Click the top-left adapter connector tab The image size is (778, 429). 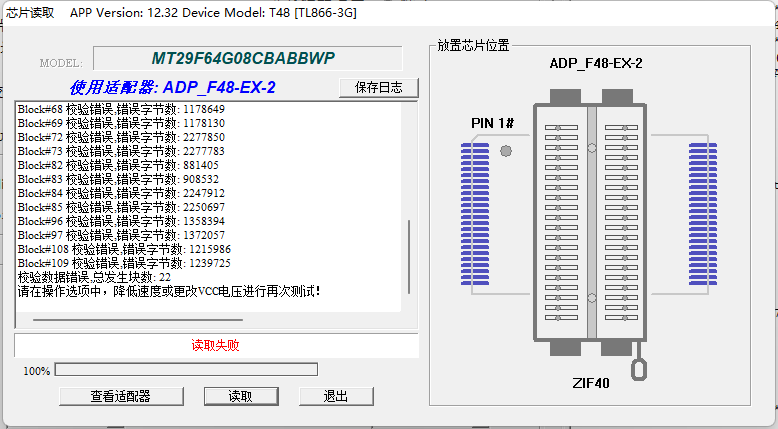click(x=565, y=96)
